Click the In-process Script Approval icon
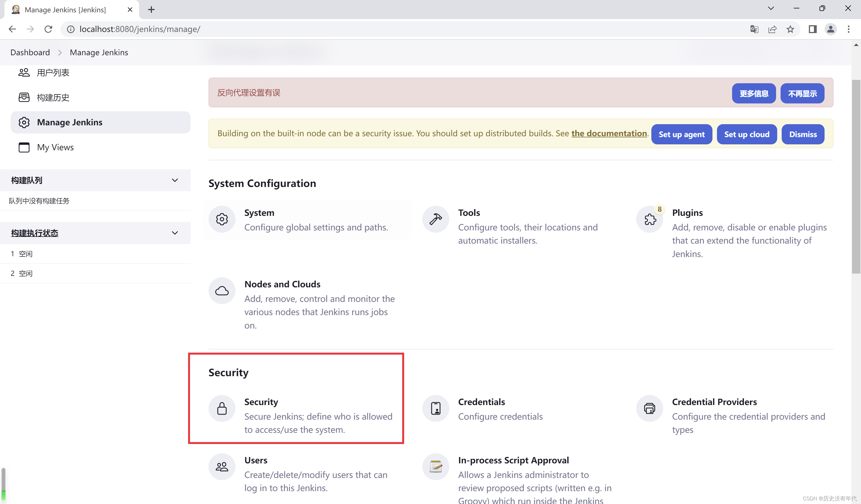Image resolution: width=861 pixels, height=504 pixels. coord(436,466)
